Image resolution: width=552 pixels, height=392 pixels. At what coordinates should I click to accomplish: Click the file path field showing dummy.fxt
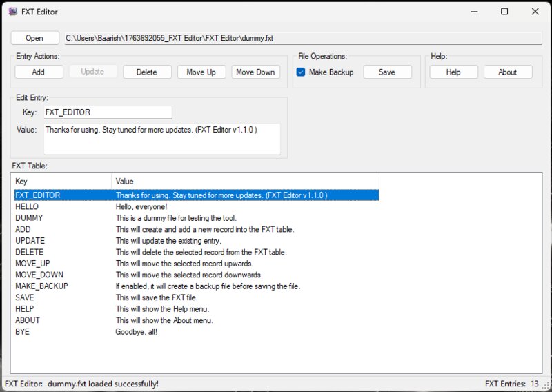[303, 38]
